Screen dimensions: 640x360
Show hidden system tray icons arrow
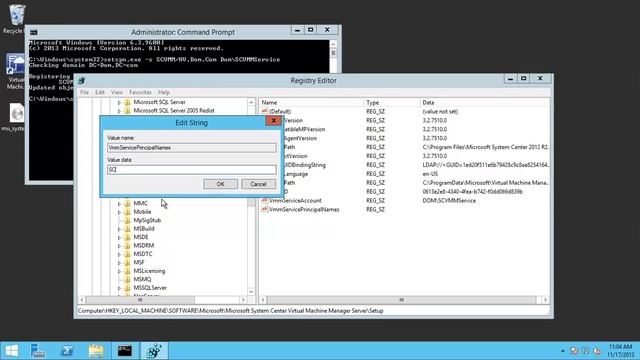click(562, 351)
